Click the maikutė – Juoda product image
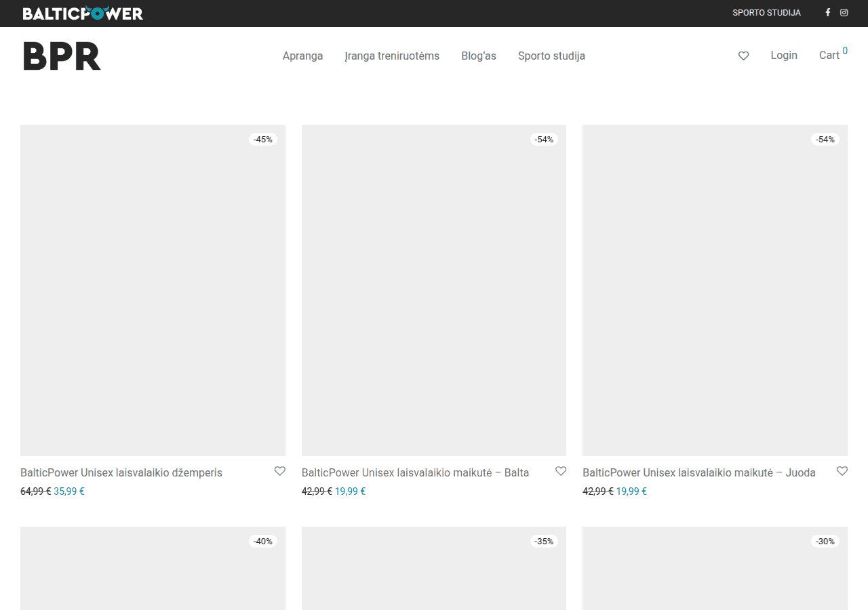Viewport: 868px width, 610px height. (715, 290)
